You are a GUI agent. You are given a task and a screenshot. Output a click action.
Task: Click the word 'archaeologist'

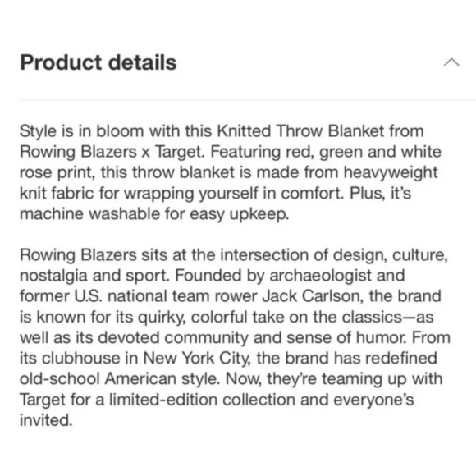320,276
